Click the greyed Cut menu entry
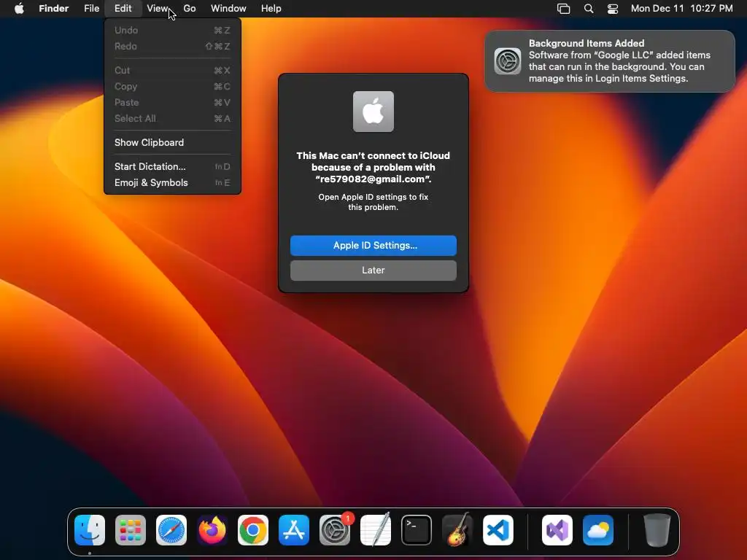Image resolution: width=747 pixels, height=560 pixels. click(172, 71)
